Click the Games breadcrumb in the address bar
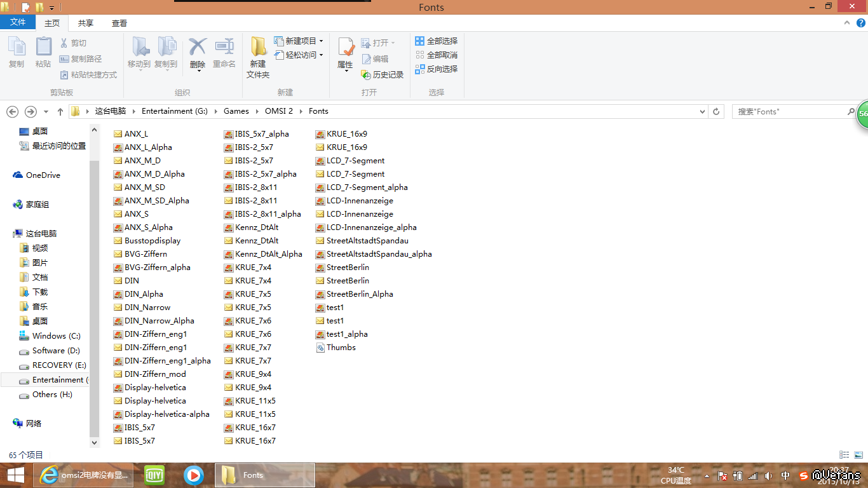 point(236,111)
